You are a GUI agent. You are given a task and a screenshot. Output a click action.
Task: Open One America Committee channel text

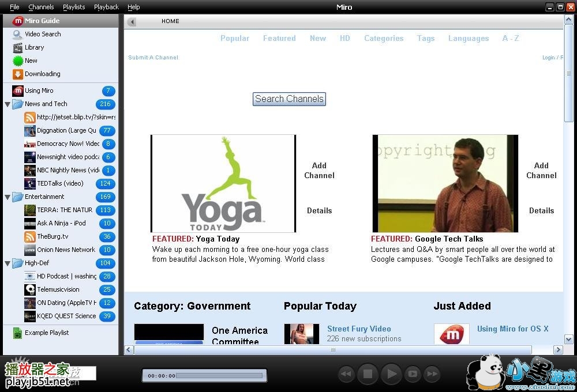[239, 336]
